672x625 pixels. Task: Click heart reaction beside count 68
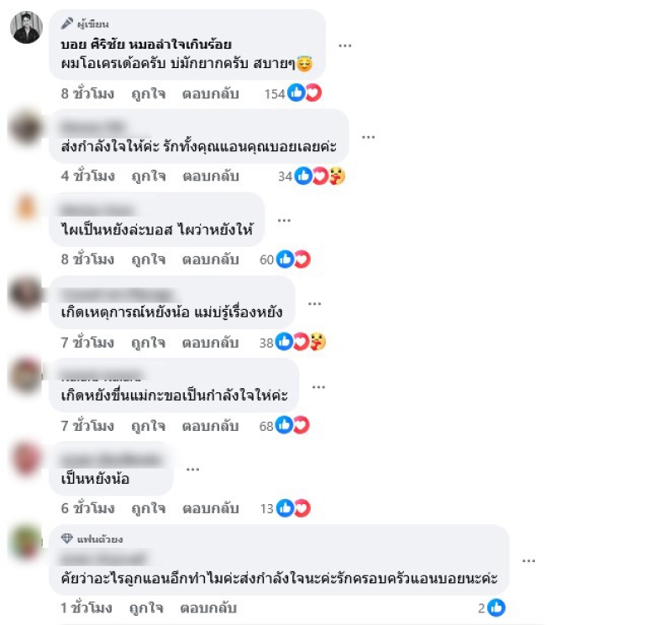coord(301,425)
